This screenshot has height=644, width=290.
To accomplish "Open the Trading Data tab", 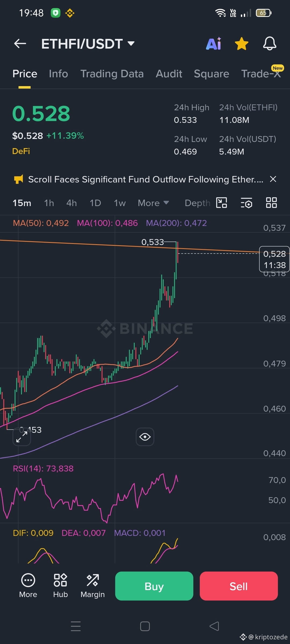I will pos(112,74).
